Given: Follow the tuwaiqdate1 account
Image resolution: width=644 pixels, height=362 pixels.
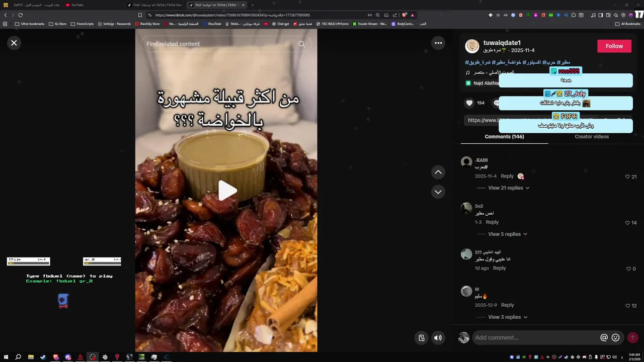Looking at the screenshot, I should coord(614,46).
